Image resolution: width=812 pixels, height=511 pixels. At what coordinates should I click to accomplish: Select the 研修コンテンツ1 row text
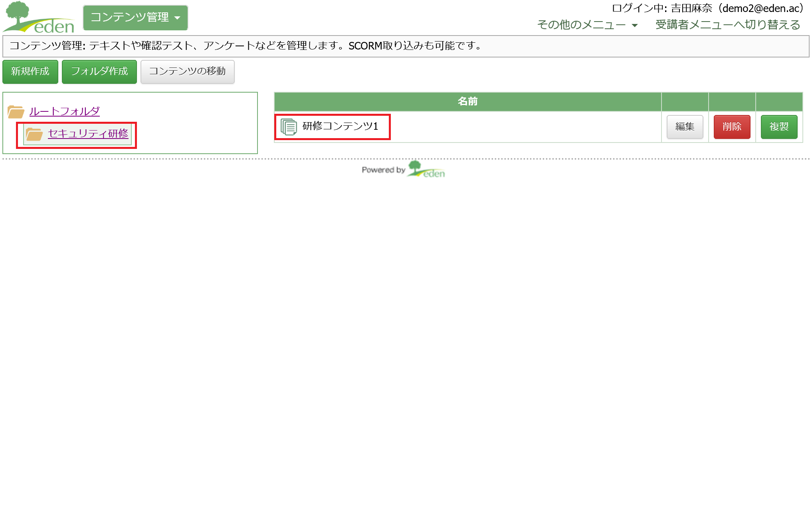point(341,126)
